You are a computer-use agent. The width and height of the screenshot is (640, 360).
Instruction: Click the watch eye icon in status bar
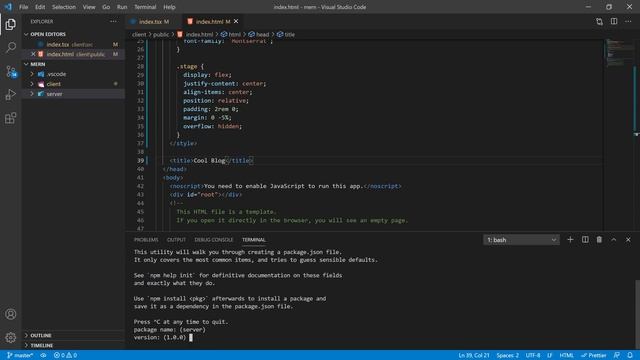pos(43,355)
